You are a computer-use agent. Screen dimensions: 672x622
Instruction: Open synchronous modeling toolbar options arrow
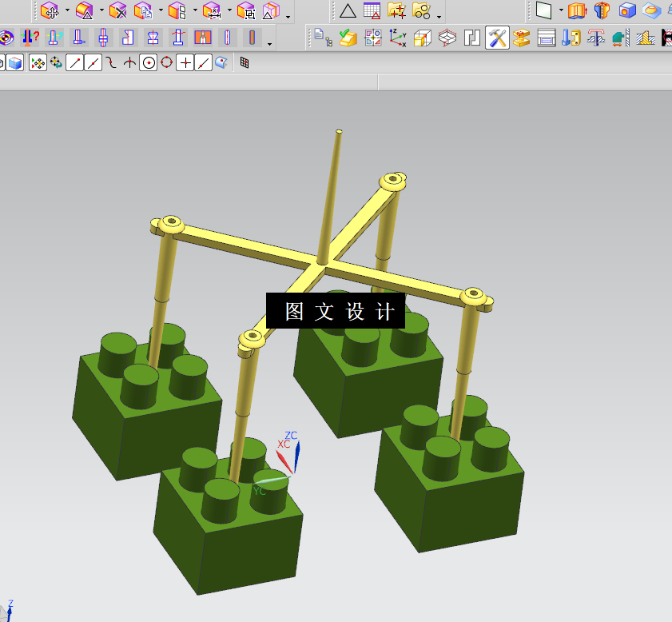coord(288,17)
